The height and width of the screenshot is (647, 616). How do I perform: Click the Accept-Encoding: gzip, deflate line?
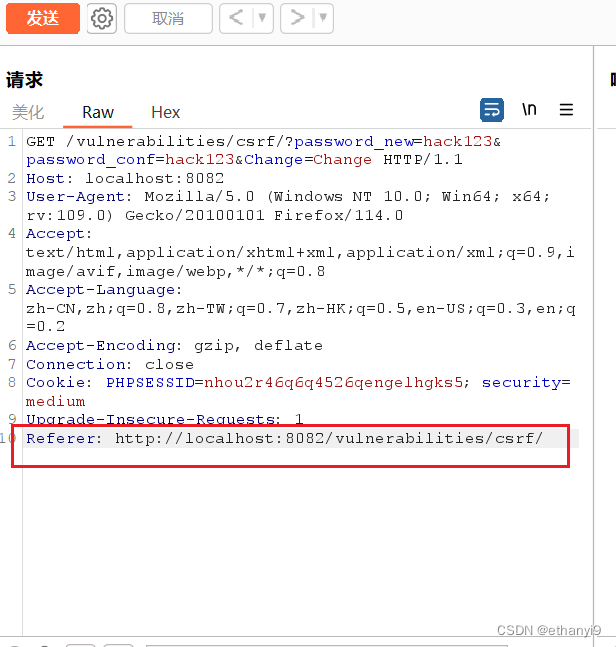[x=174, y=345]
